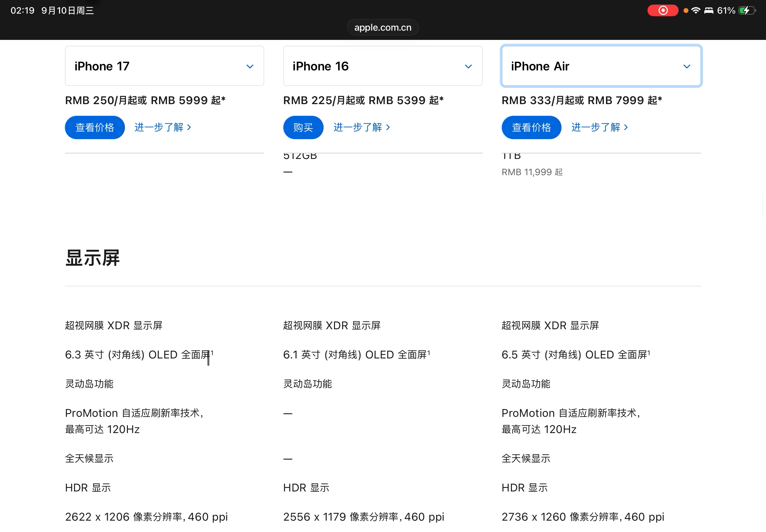Select 6.1 英寸 OLED screen size text
This screenshot has width=766, height=532.
(x=356, y=355)
